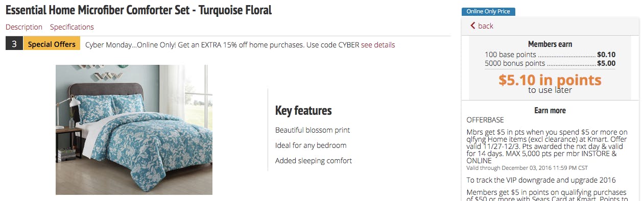Screen dimensions: 644x201
Task: Click the product title heading
Action: coord(138,10)
